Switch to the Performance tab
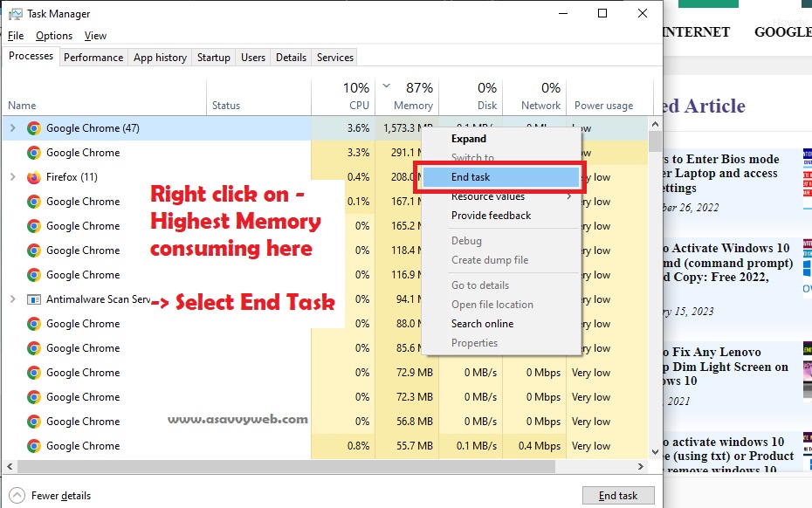Image resolution: width=812 pixels, height=508 pixels. 93,58
